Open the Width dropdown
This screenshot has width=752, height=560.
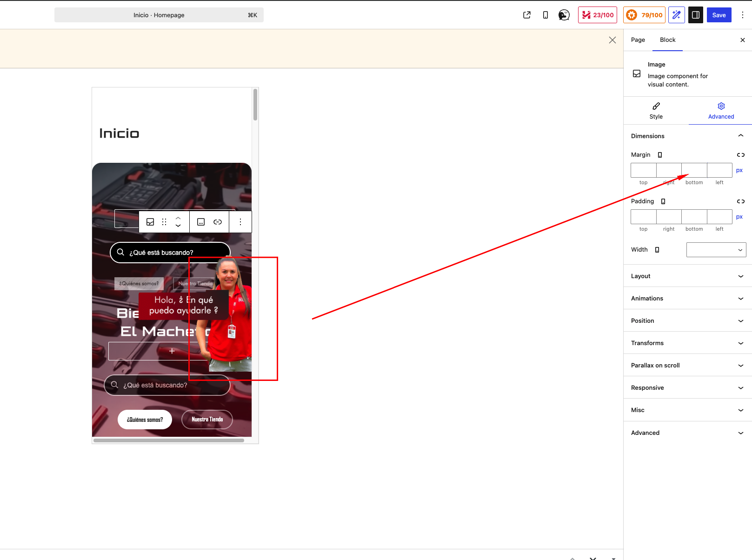tap(716, 250)
